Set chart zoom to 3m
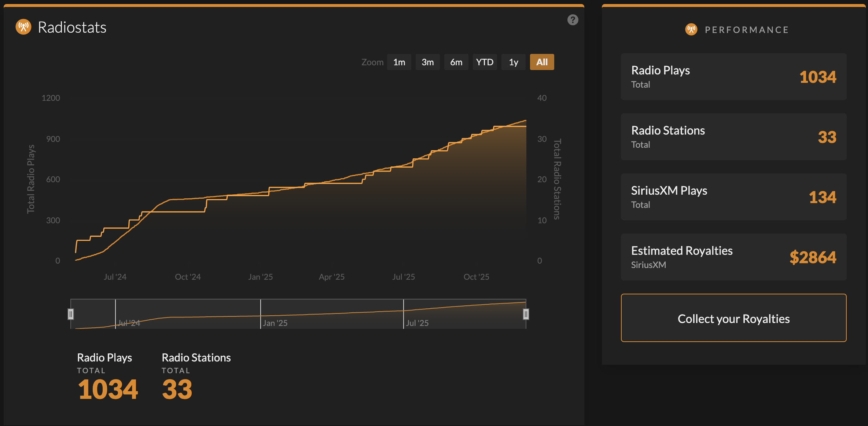The height and width of the screenshot is (426, 868). [427, 62]
